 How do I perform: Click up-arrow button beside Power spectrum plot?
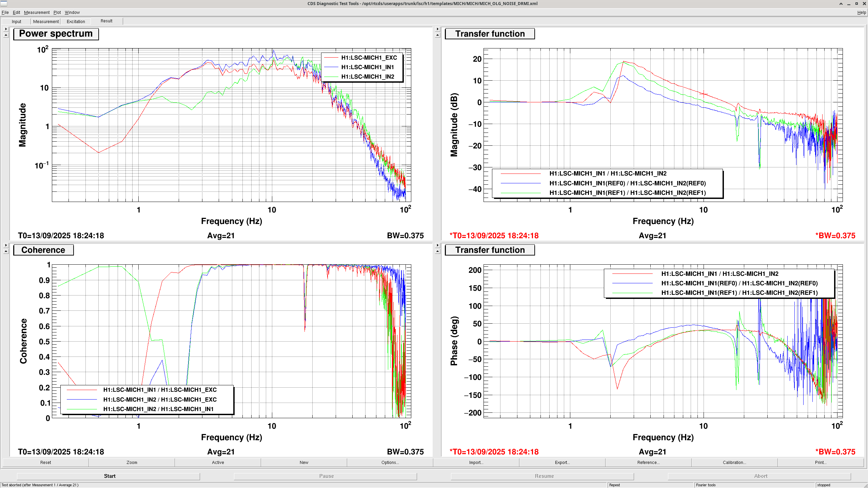pos(6,35)
